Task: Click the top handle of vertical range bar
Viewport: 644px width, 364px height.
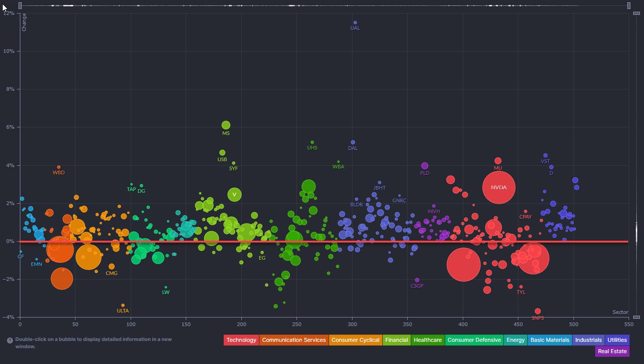Action: tap(636, 14)
